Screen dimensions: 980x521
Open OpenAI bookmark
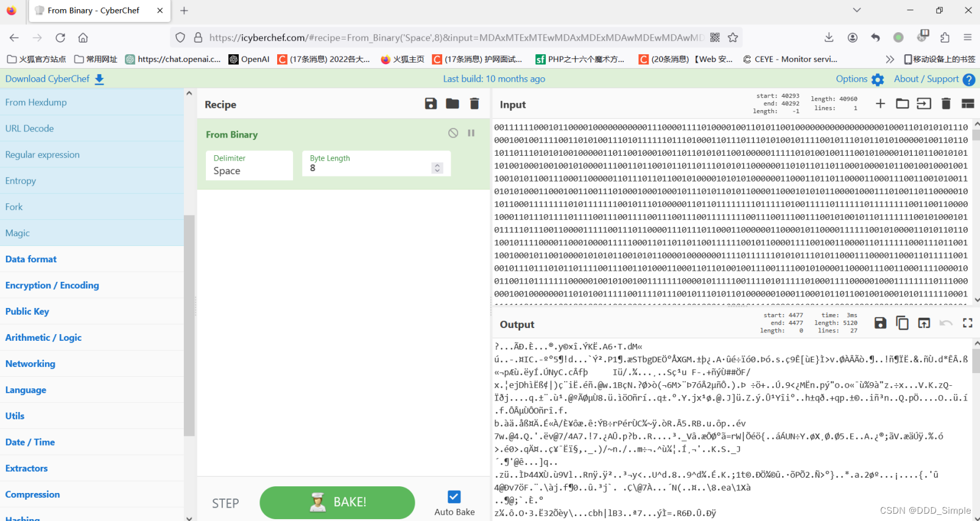click(249, 59)
